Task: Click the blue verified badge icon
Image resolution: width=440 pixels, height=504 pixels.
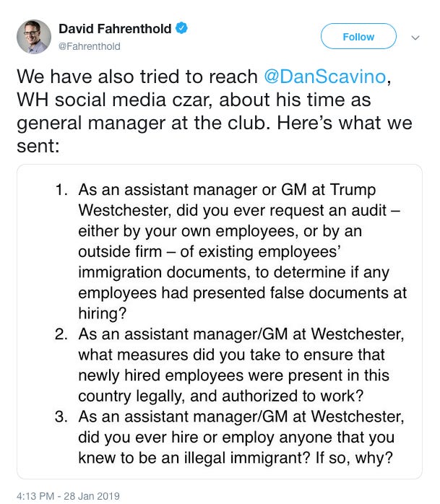Action: click(181, 28)
